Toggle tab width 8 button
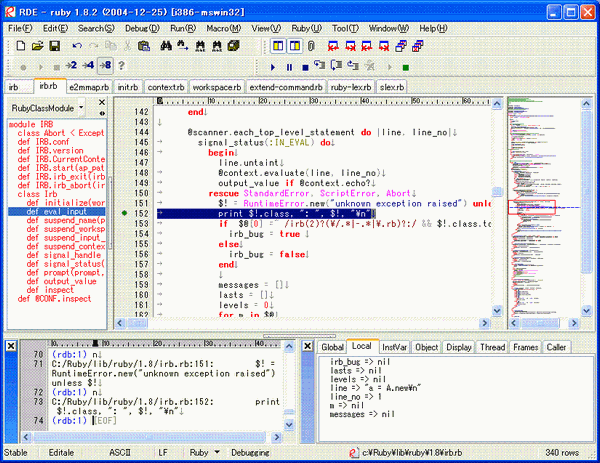The height and width of the screenshot is (463, 600). pyautogui.click(x=105, y=65)
